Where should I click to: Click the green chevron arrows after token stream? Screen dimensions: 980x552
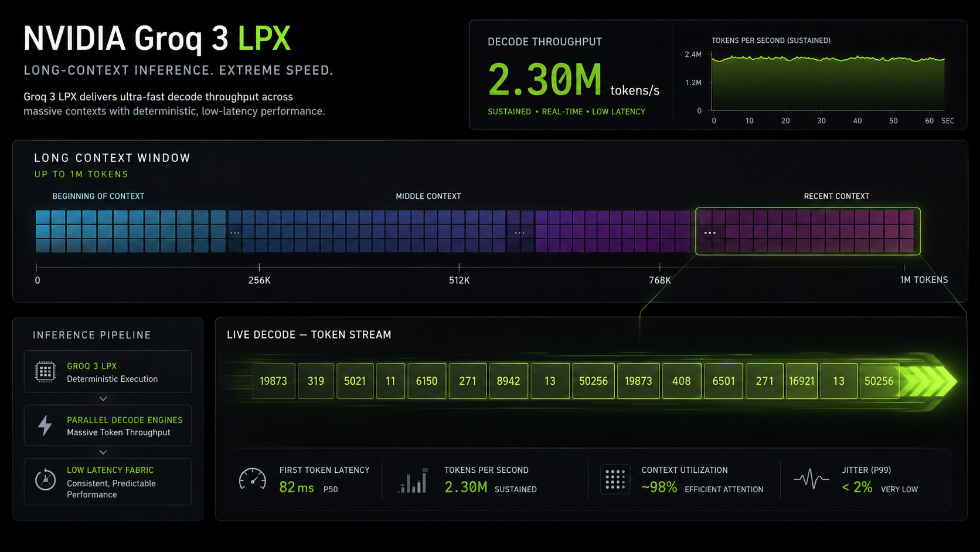tap(928, 381)
